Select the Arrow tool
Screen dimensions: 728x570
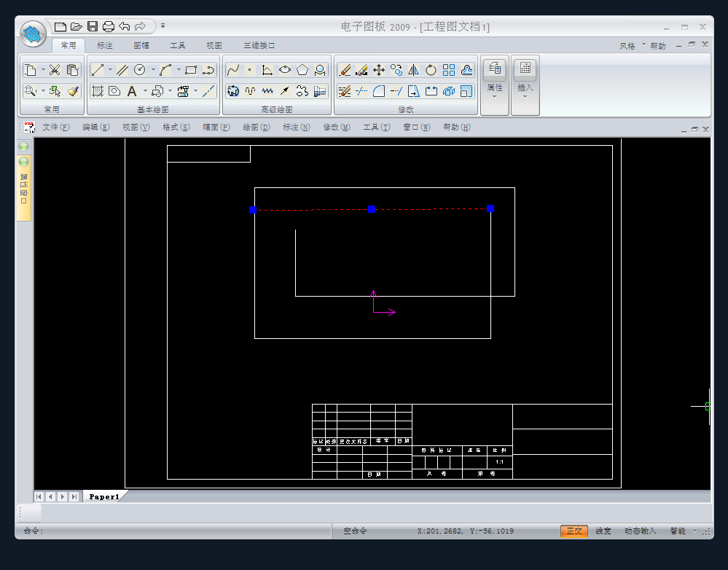[x=285, y=91]
